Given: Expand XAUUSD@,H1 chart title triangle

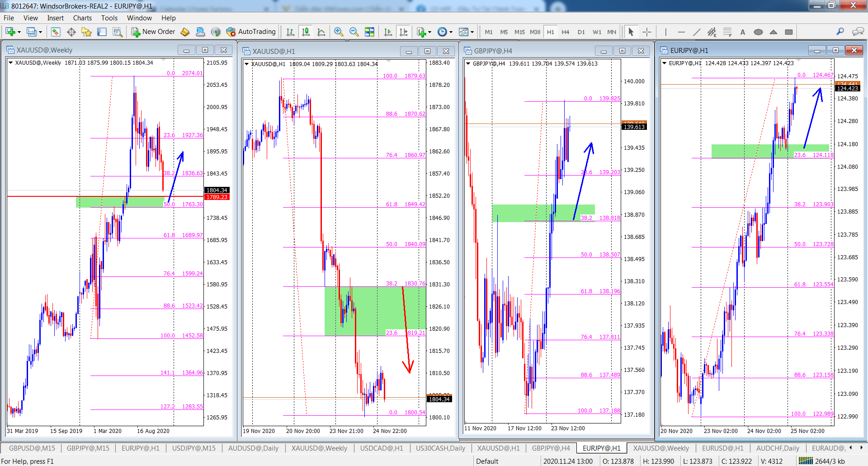Looking at the screenshot, I should tap(246, 64).
